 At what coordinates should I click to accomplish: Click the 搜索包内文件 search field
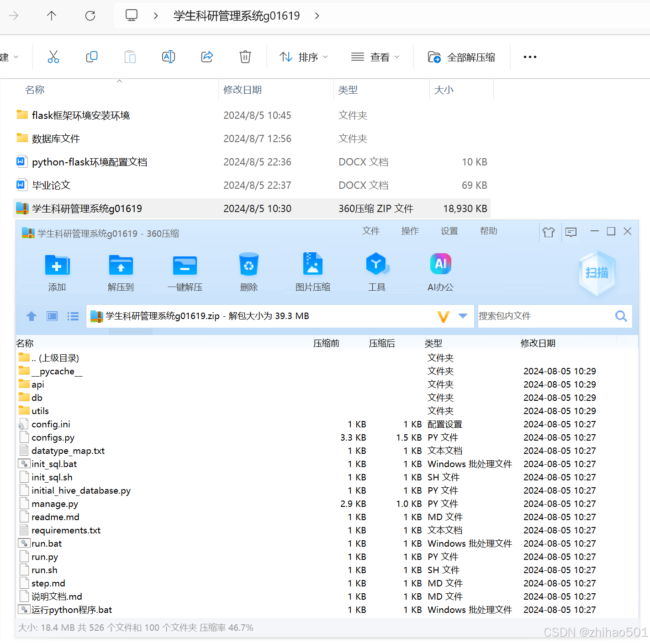point(539,316)
